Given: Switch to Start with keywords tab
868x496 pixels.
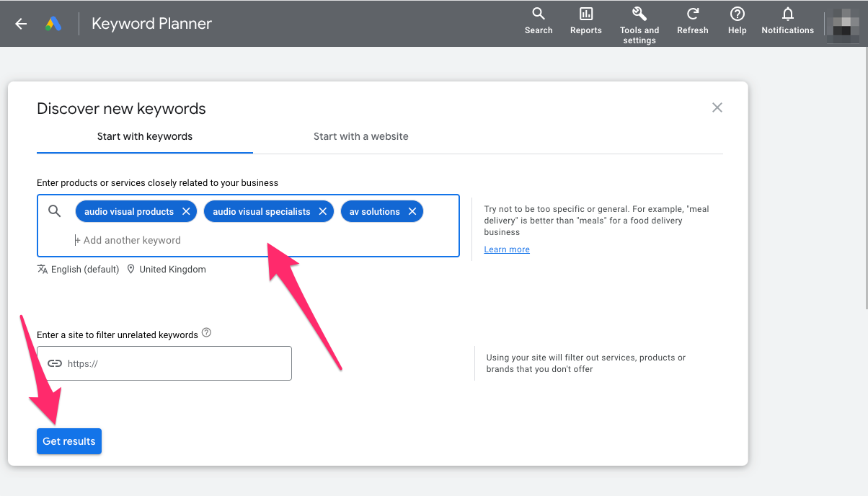Looking at the screenshot, I should 145,136.
